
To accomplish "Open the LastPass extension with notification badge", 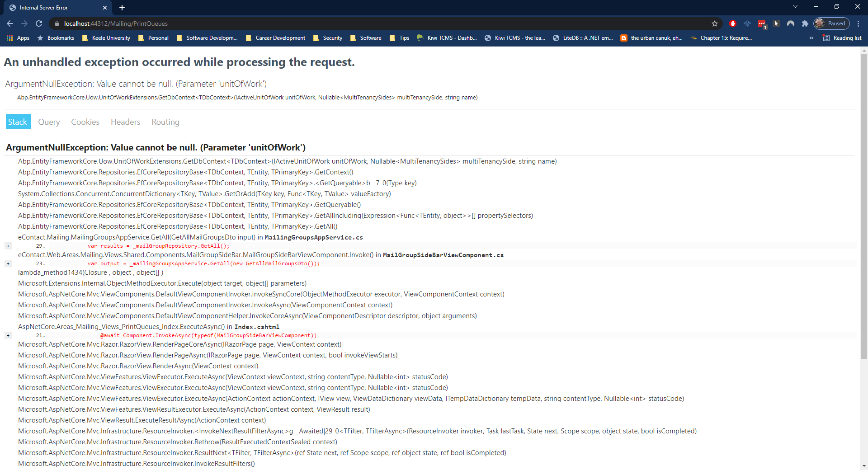I will (761, 23).
